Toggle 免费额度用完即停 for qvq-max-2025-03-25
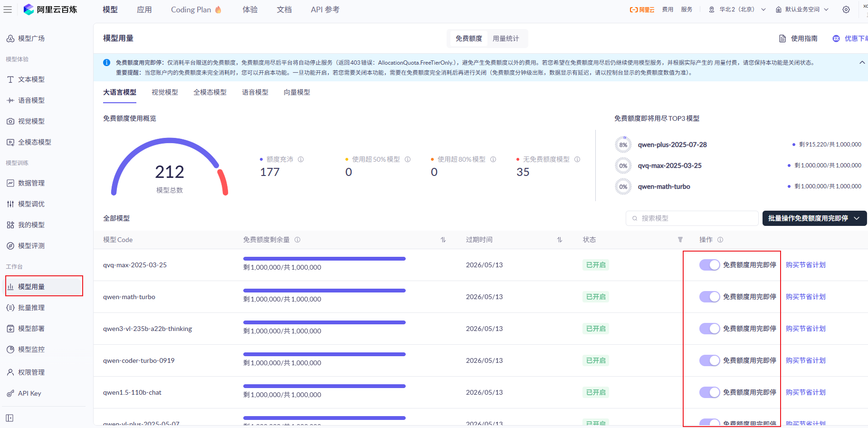This screenshot has width=868, height=428. (710, 265)
